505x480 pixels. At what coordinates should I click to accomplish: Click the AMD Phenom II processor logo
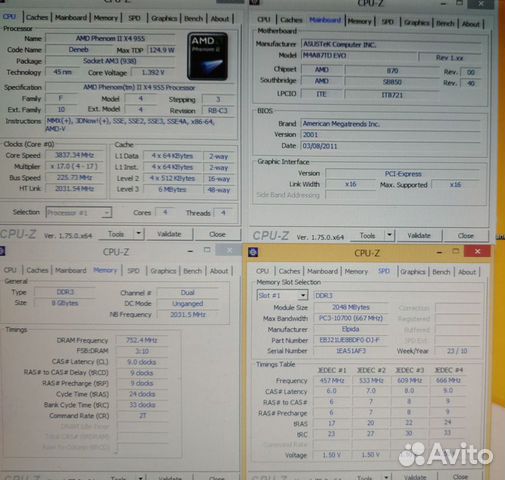pos(207,56)
